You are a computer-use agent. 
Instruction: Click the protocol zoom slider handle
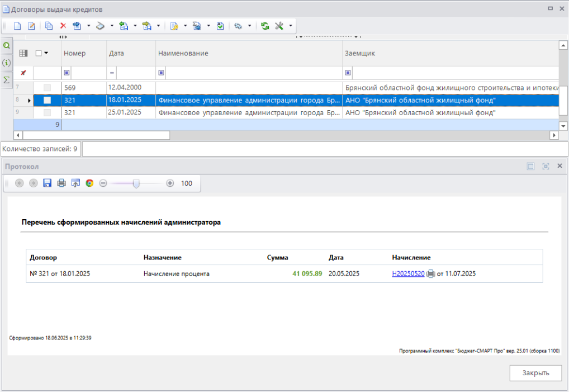pyautogui.click(x=136, y=183)
